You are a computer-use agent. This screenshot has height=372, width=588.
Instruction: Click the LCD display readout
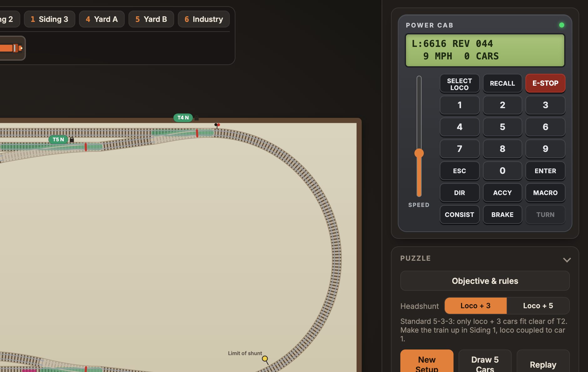485,50
